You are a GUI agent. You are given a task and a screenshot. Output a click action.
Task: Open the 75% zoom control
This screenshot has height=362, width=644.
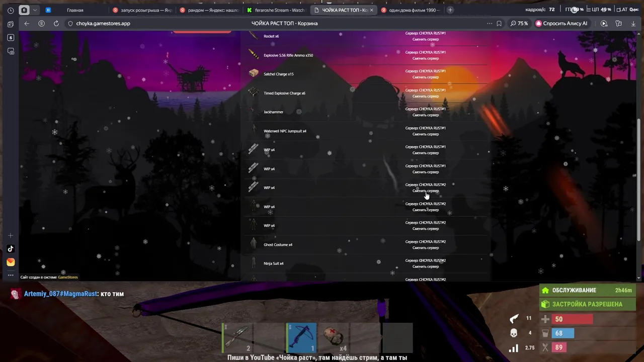pyautogui.click(x=519, y=23)
